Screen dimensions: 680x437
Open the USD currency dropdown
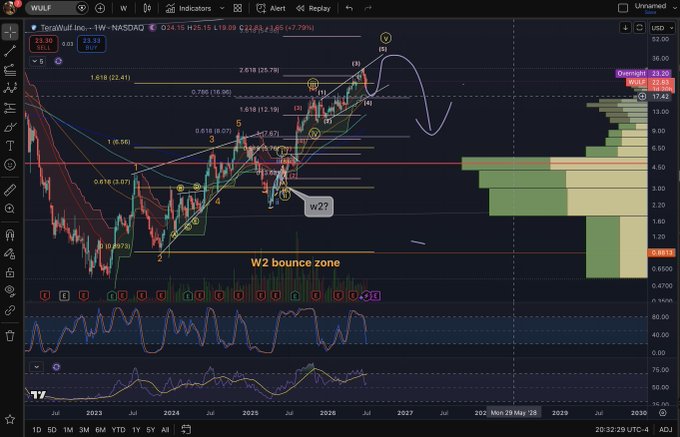[x=662, y=28]
